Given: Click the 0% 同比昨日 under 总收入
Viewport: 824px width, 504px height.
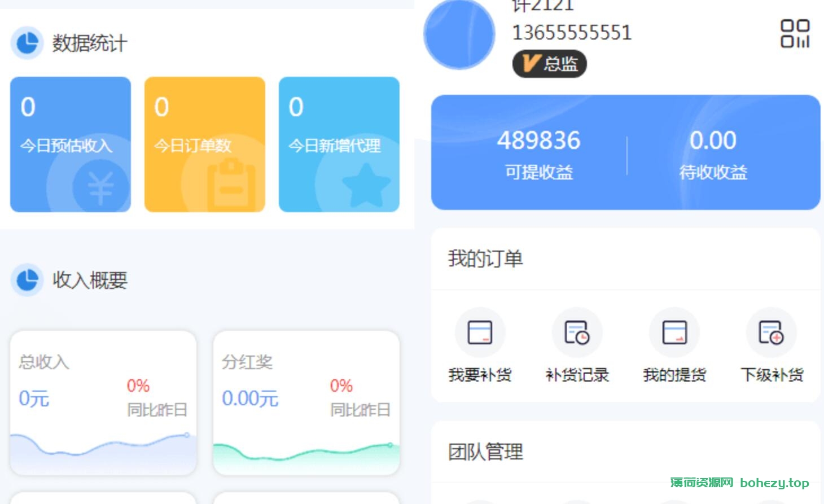Looking at the screenshot, I should coord(157,398).
